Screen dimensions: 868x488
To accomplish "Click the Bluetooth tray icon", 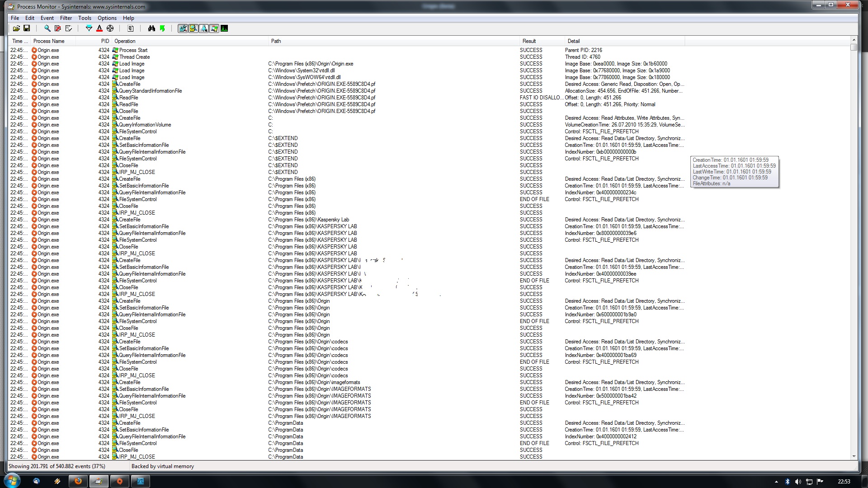I will [787, 482].
